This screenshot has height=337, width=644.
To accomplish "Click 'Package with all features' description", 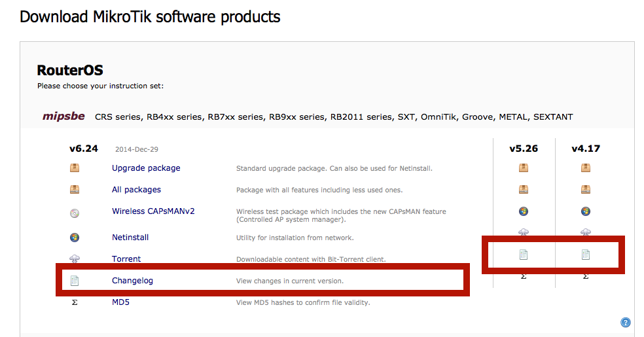I will pos(319,190).
